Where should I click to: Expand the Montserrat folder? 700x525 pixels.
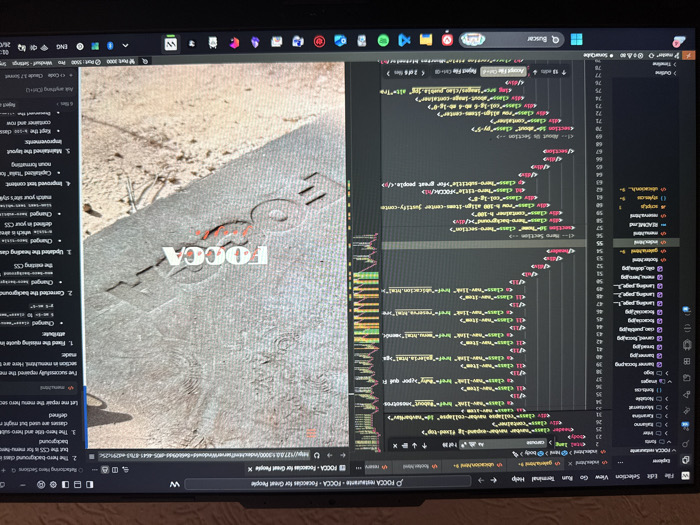click(x=648, y=407)
